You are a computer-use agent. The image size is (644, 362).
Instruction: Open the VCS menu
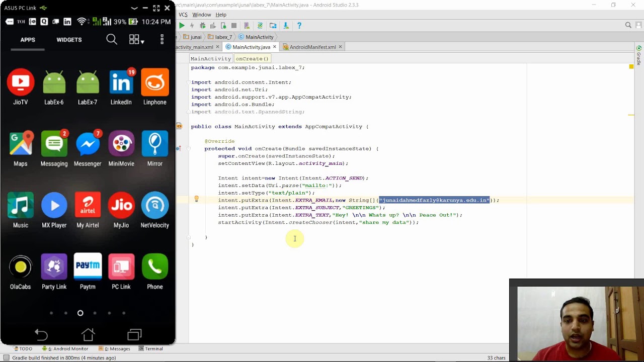pos(183,15)
